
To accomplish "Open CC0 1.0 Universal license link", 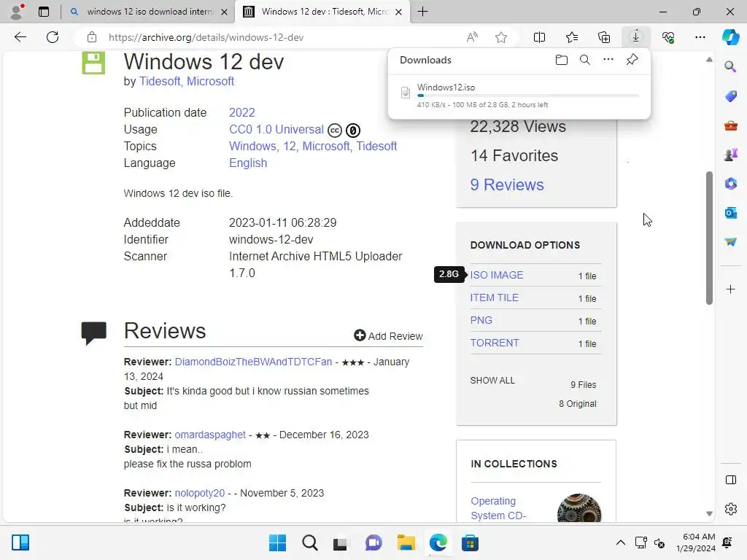I will [276, 130].
